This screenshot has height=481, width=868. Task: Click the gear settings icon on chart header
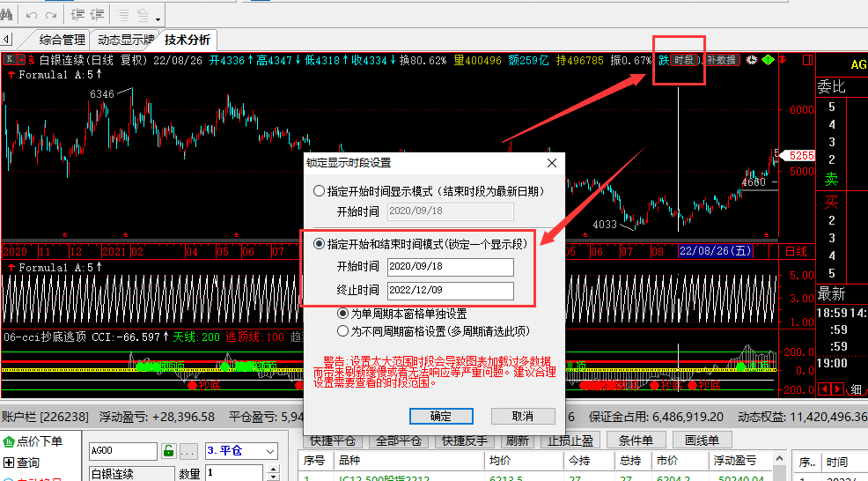(x=751, y=60)
